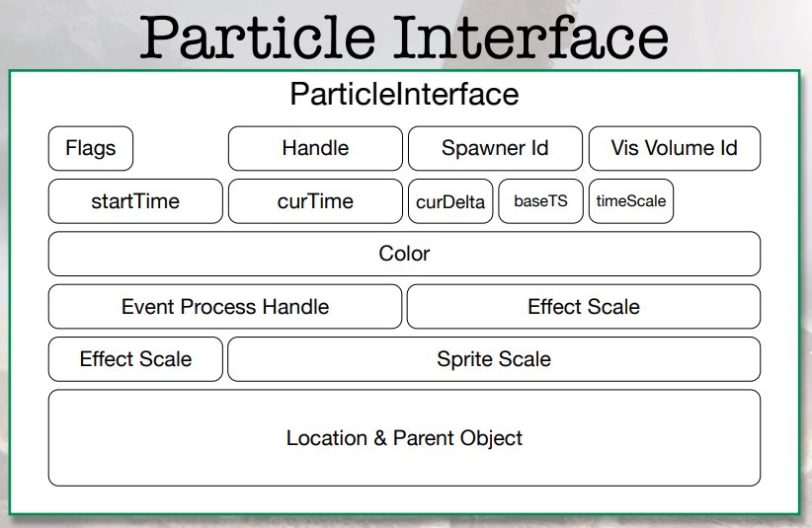The height and width of the screenshot is (528, 812).
Task: Click the Location & Parent Object label text
Action: [404, 438]
